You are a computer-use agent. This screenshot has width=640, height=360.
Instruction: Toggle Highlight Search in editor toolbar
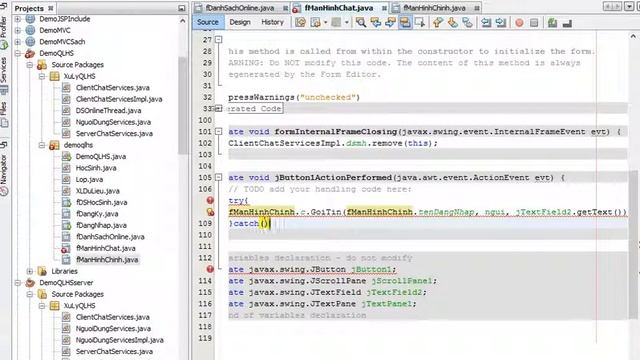405,22
